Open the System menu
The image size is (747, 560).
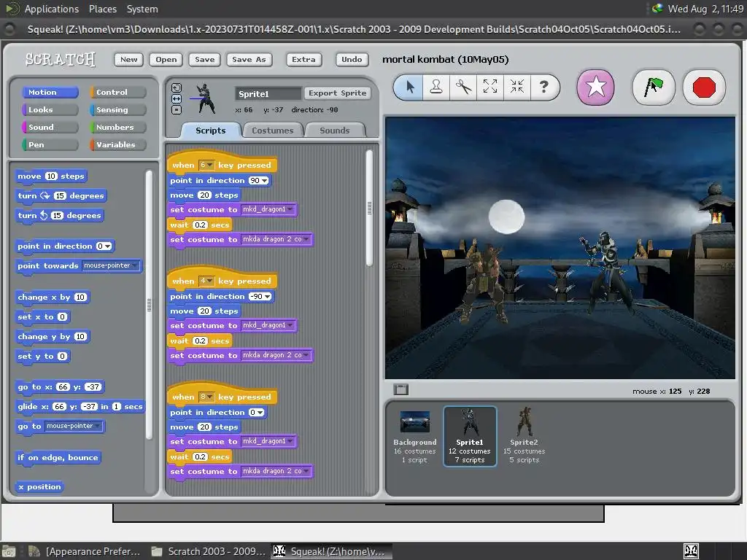pyautogui.click(x=142, y=9)
